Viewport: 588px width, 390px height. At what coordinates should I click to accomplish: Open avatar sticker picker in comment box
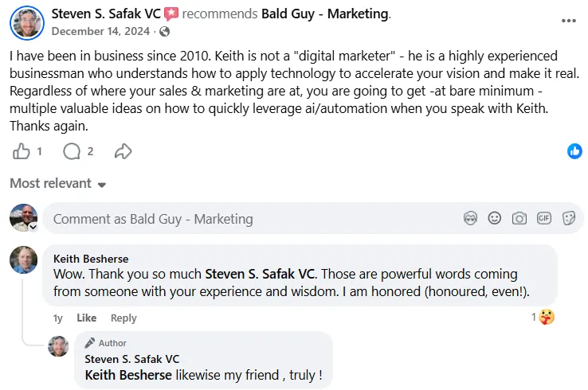click(x=471, y=218)
